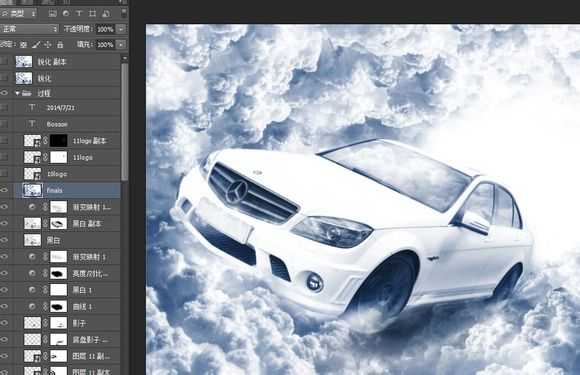This screenshot has height=375, width=580.
Task: Filter layers by smart object icon
Action: click(x=106, y=14)
